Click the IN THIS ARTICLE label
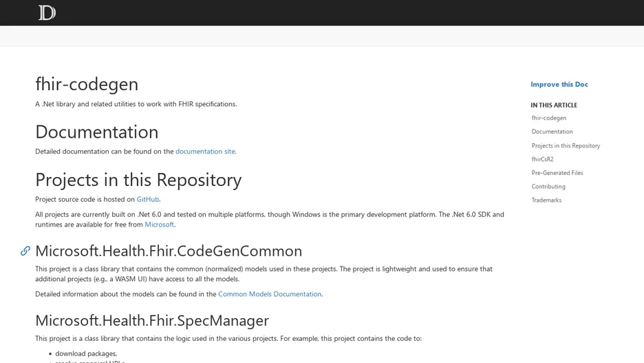 click(554, 105)
